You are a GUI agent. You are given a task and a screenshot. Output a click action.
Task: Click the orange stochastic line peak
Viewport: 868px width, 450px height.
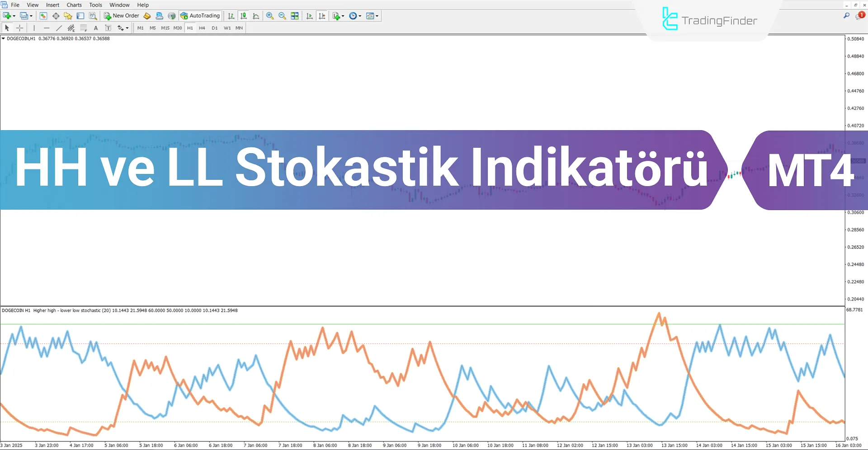click(x=659, y=314)
